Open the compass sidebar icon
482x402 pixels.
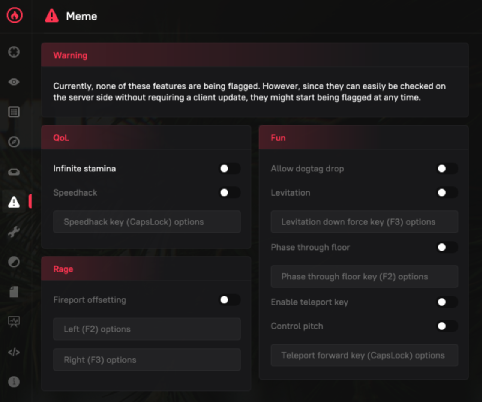14,142
